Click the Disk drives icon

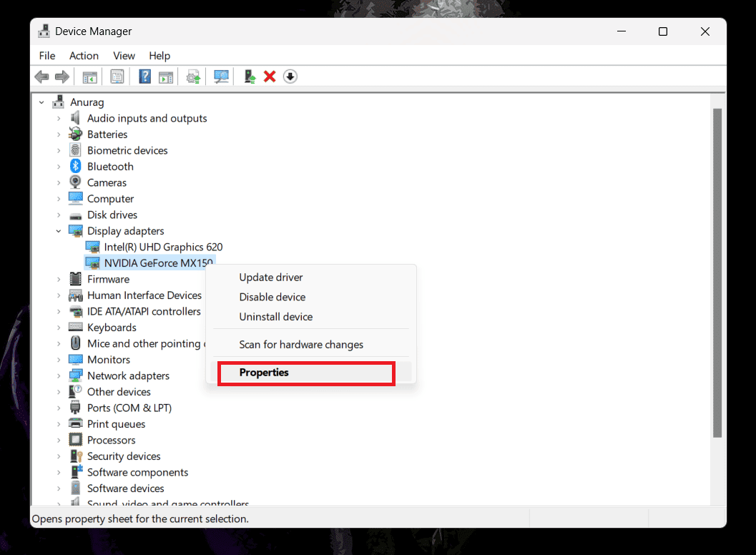75,215
